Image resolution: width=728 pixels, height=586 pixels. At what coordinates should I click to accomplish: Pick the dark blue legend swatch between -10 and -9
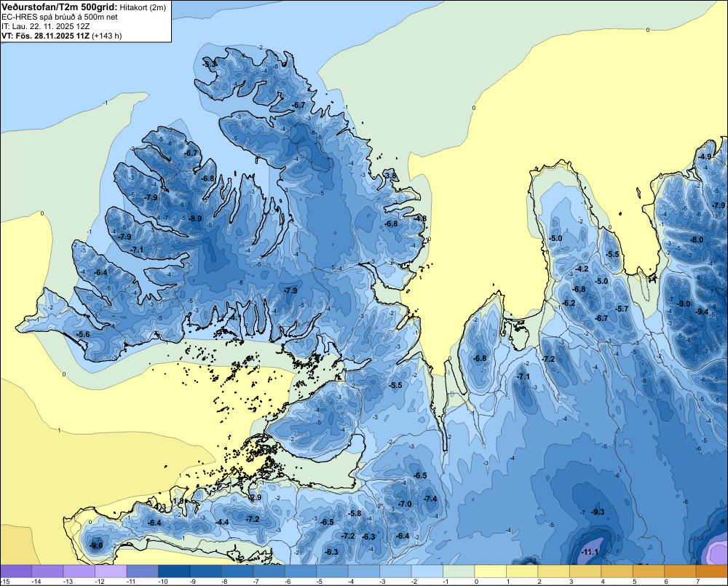pos(174,571)
